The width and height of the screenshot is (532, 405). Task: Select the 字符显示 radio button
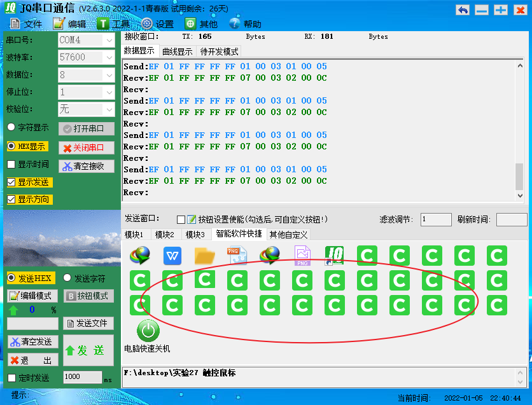coord(11,127)
